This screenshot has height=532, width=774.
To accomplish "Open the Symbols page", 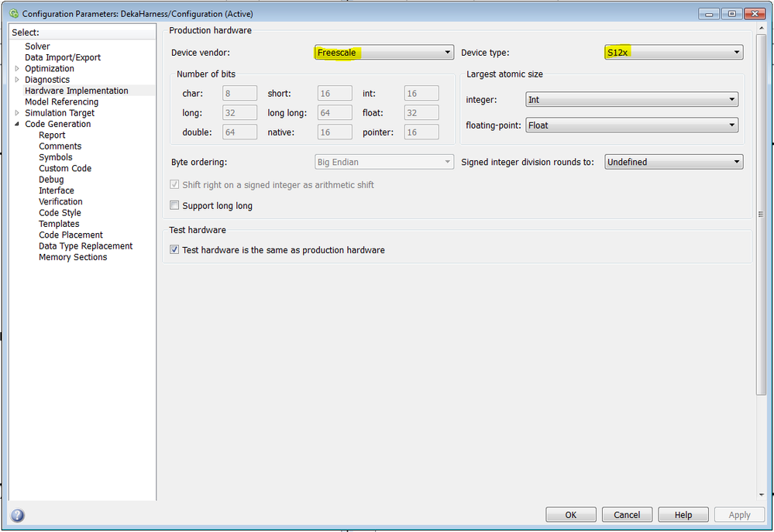I will pyautogui.click(x=56, y=157).
